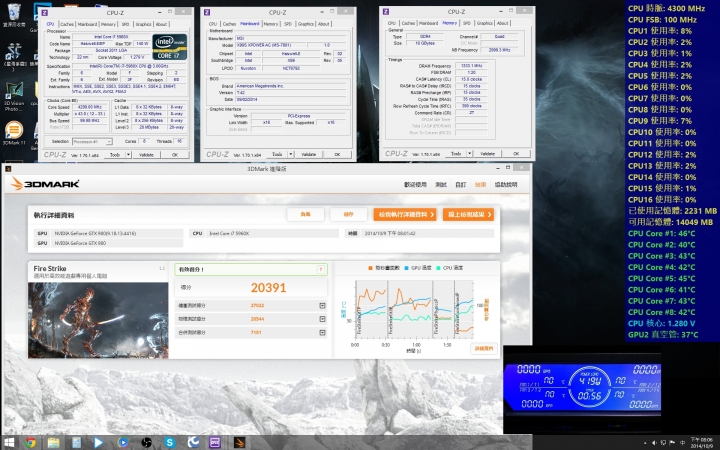Toggle the teal CPU temperature legend swatch

tap(438, 268)
